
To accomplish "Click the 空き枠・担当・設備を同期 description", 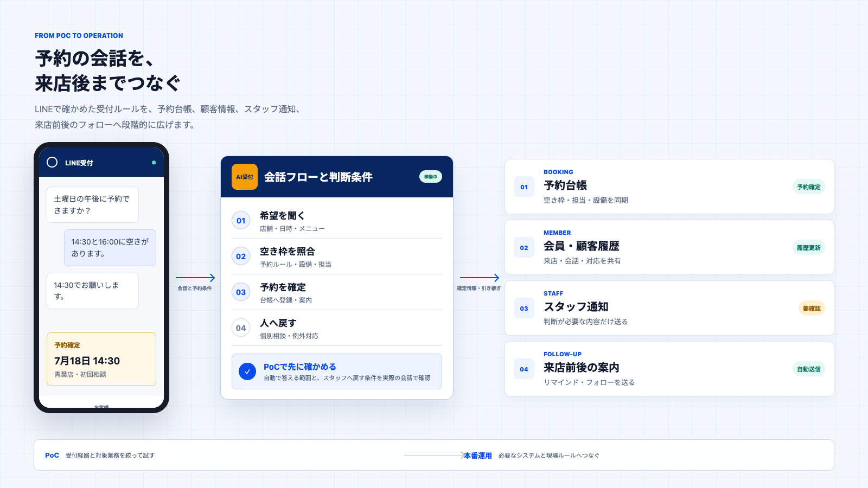I will [x=586, y=200].
